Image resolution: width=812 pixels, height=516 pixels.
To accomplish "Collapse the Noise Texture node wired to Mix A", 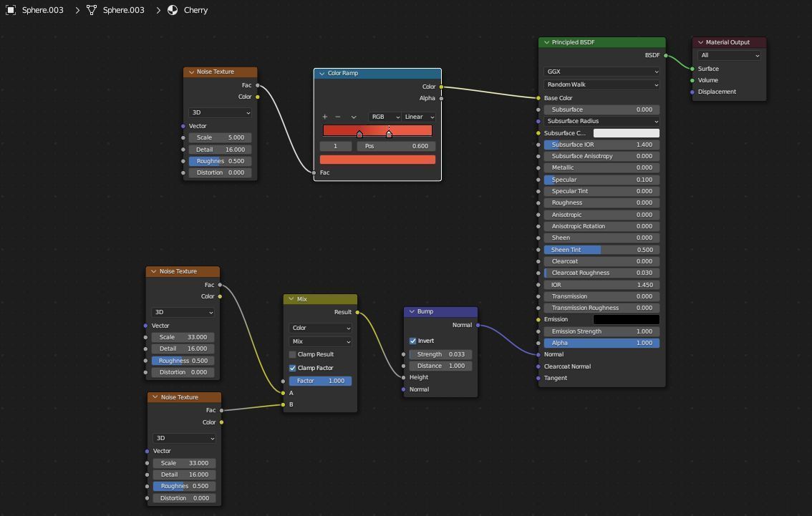I will tap(154, 271).
